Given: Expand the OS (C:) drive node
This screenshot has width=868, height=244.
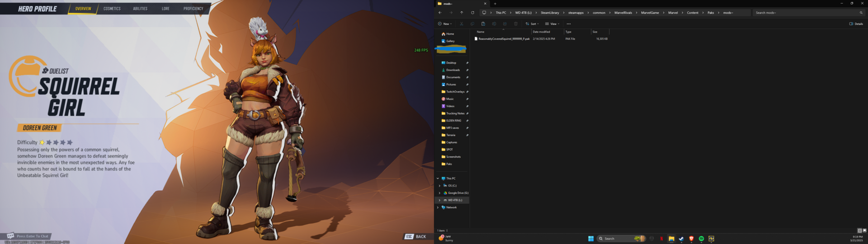Looking at the screenshot, I should pos(439,186).
